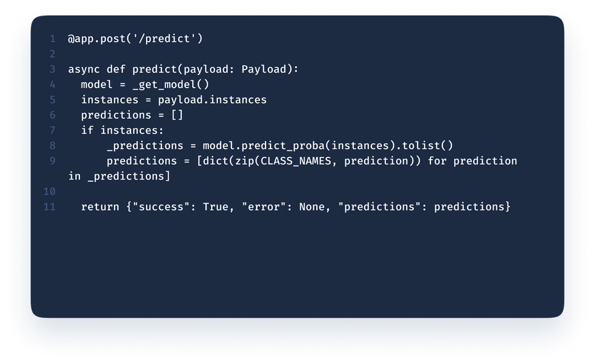The height and width of the screenshot is (364, 595).
Task: Click payload.instances on line 5
Action: 212,100
